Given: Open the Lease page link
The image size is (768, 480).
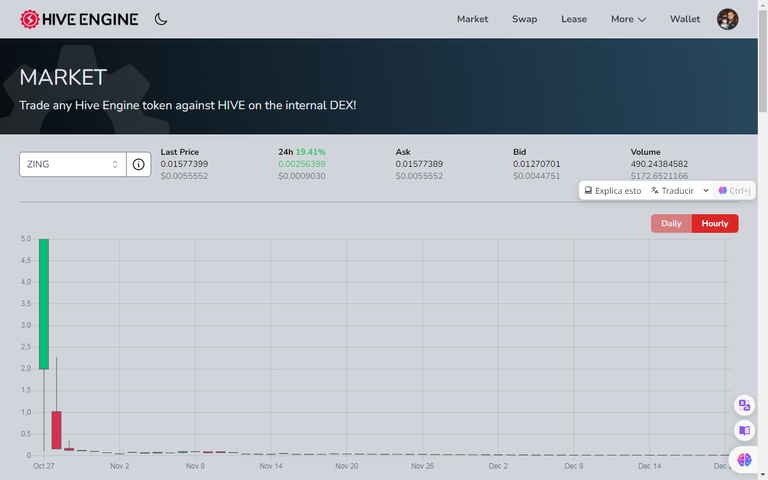Looking at the screenshot, I should point(574,19).
